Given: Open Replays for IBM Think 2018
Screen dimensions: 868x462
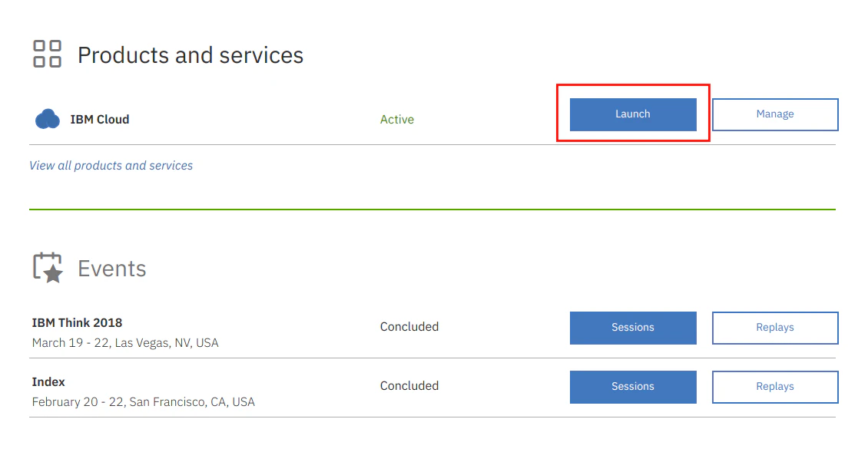Looking at the screenshot, I should click(x=775, y=328).
